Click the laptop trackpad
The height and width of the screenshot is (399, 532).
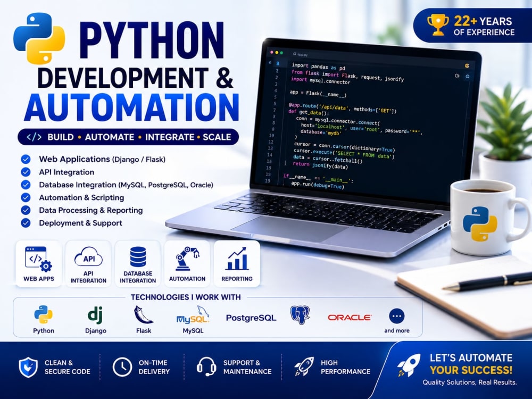pos(289,229)
